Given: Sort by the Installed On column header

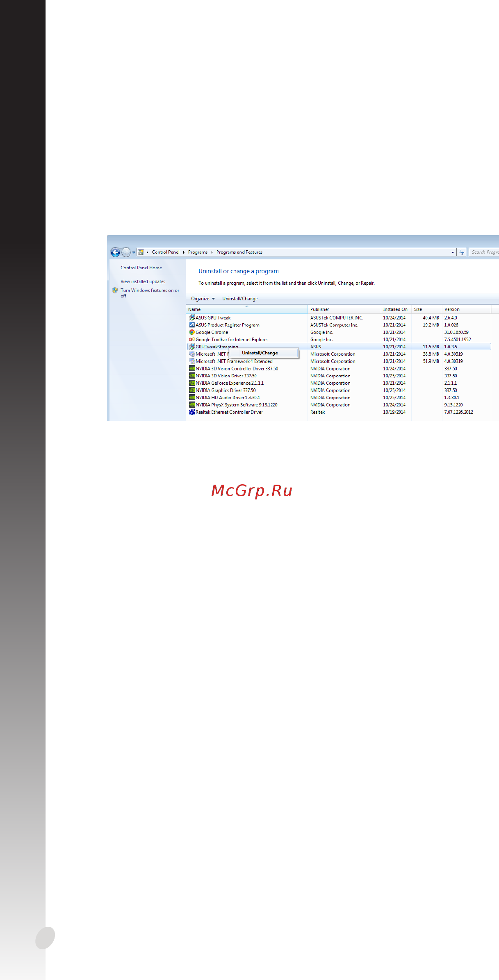Looking at the screenshot, I should [396, 309].
